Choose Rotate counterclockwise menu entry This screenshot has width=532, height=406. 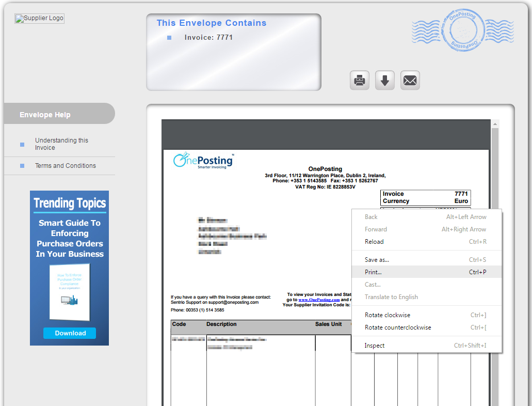coord(427,327)
